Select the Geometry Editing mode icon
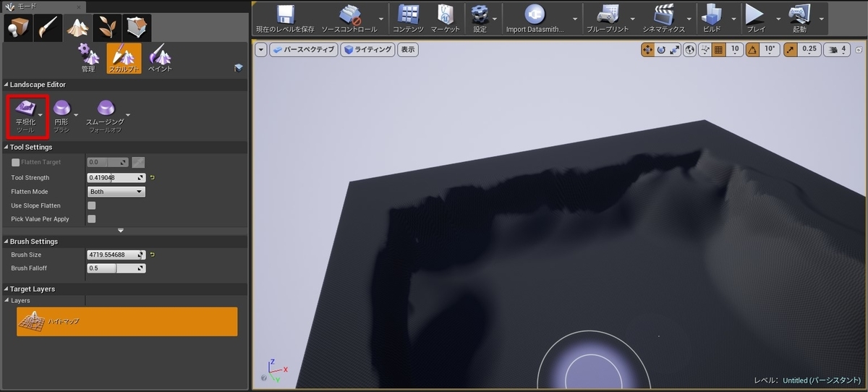This screenshot has height=392, width=868. (x=137, y=27)
